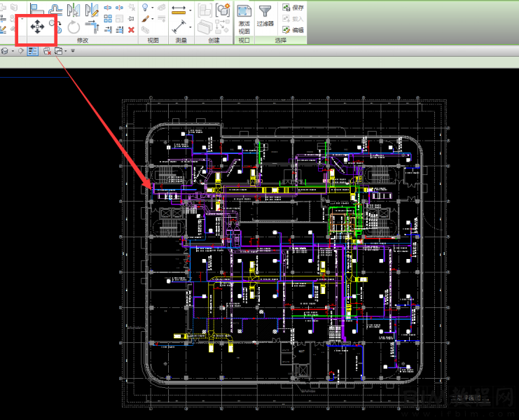The width and height of the screenshot is (519, 420).
Task: Click 保存 (Save) selection button
Action: 293,8
